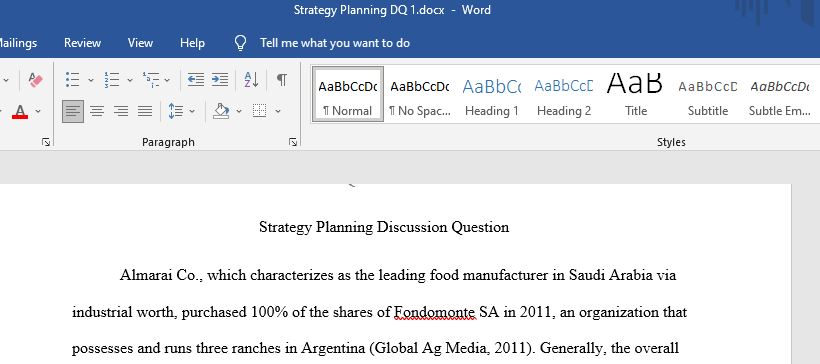The image size is (820, 364).
Task: Apply bulleted list formatting
Action: pos(72,79)
